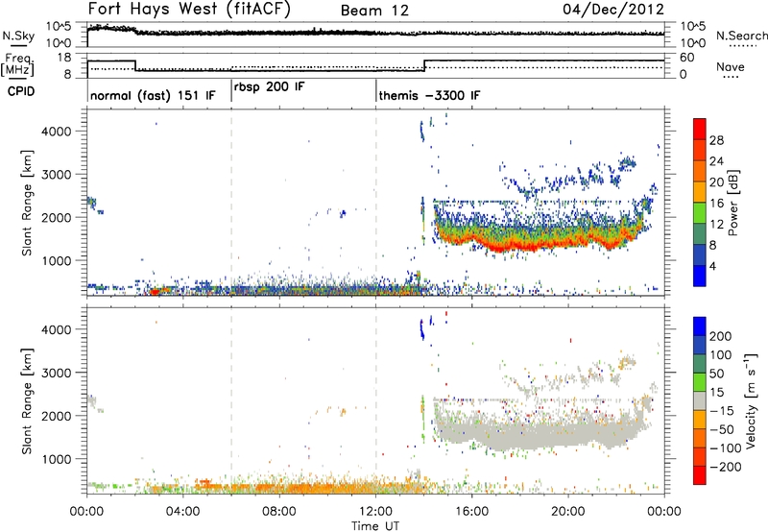Click the -200 label on the velocity colorbar
The height and width of the screenshot is (532, 768).
click(726, 467)
